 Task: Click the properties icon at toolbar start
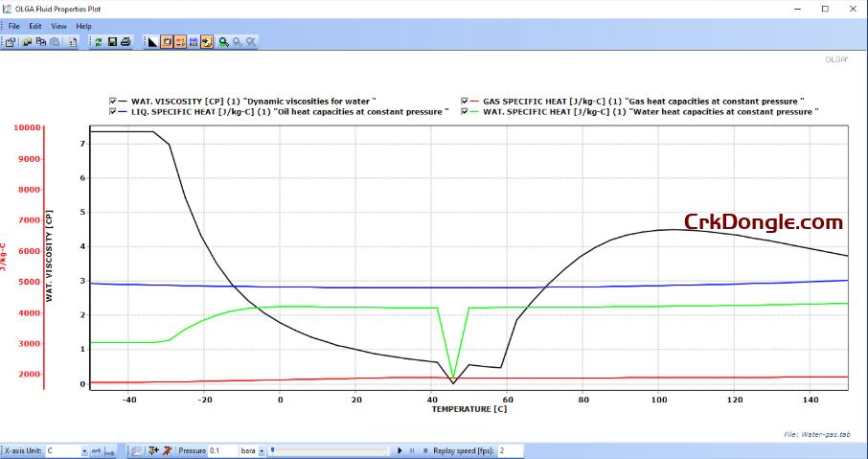click(11, 42)
